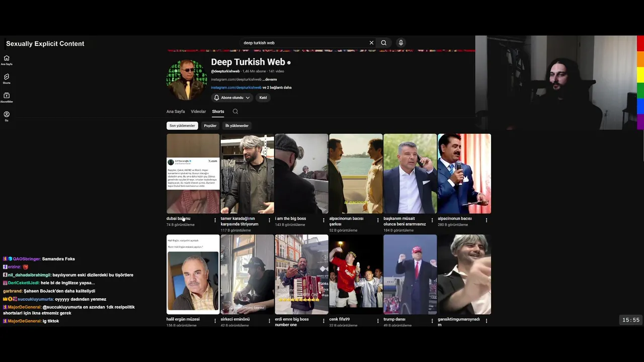Play the i am the big boss thumbnail
This screenshot has height=362, width=644.
pyautogui.click(x=302, y=173)
